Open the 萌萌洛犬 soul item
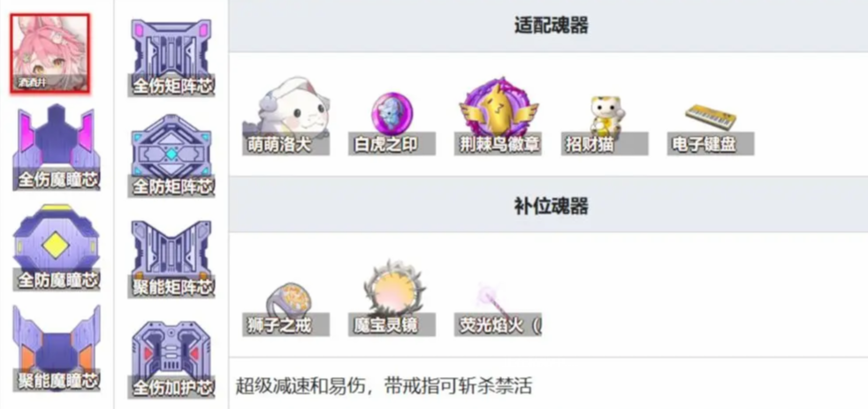Viewport: 868px width, 409px height. [x=286, y=116]
